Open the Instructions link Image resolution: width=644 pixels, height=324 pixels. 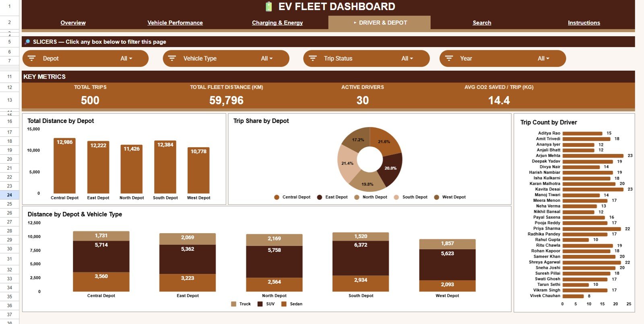click(584, 23)
